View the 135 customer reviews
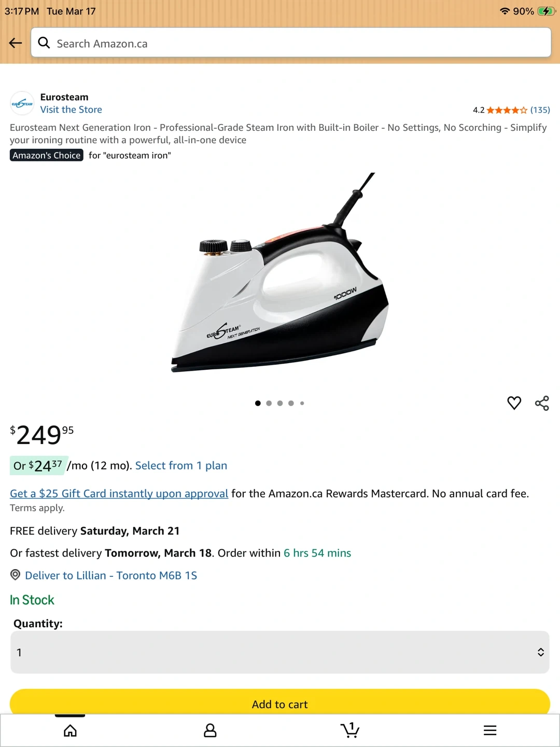The image size is (560, 747). 540,110
